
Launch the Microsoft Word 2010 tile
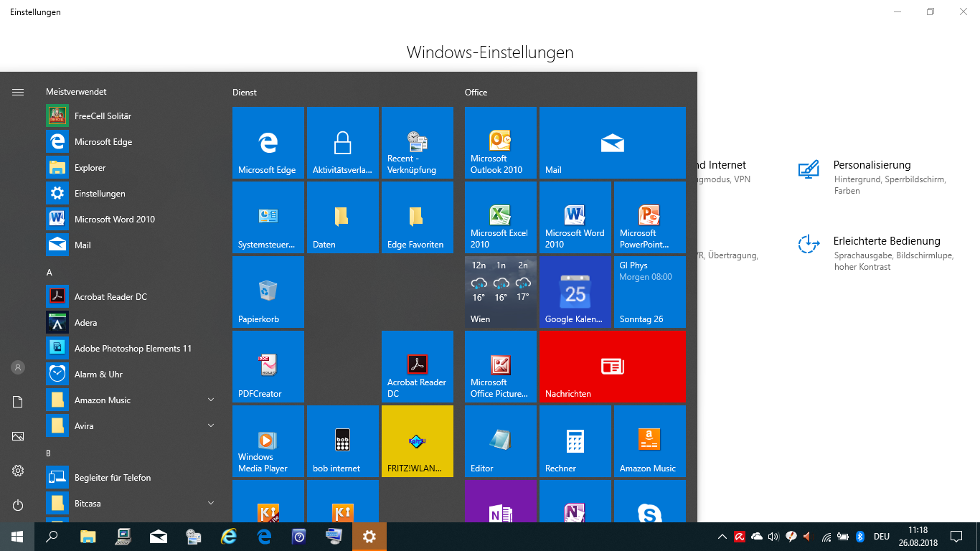point(575,217)
